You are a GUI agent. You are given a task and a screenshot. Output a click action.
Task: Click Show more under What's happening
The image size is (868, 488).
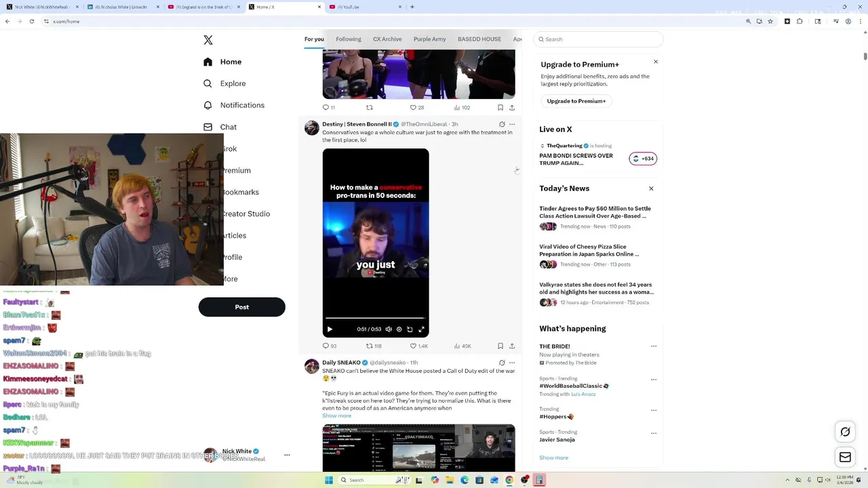[x=554, y=457]
